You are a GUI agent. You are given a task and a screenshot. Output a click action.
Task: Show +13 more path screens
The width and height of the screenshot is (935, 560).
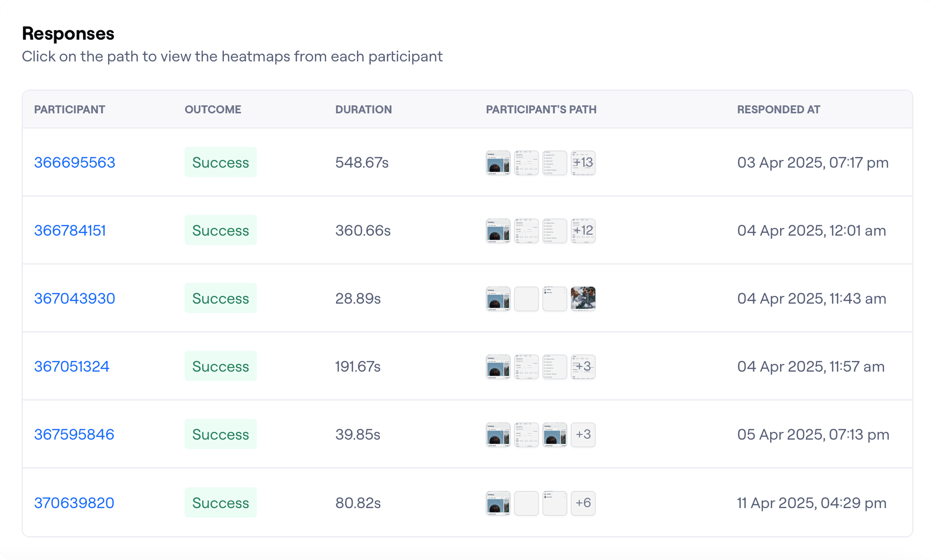(583, 163)
